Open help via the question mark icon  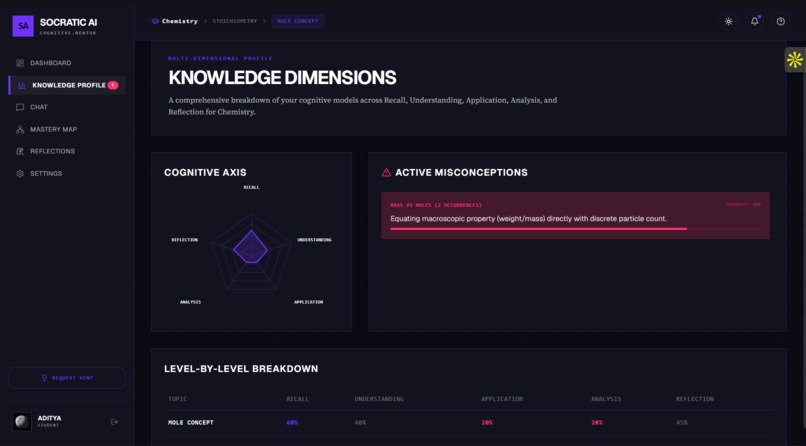[781, 22]
